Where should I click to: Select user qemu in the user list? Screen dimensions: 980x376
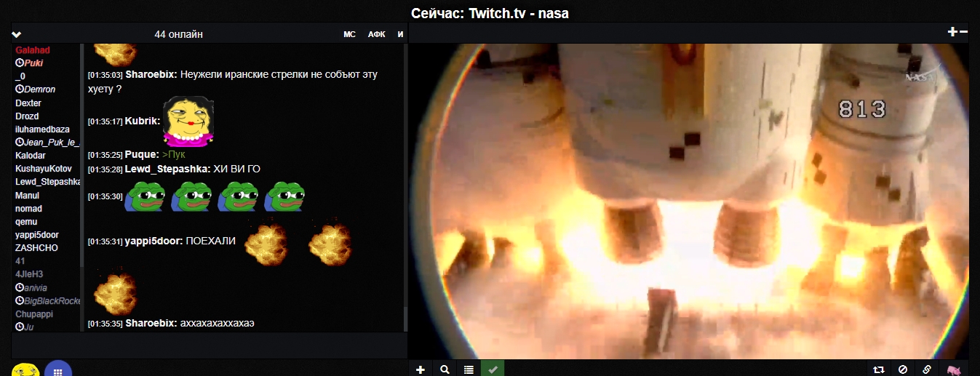point(26,222)
